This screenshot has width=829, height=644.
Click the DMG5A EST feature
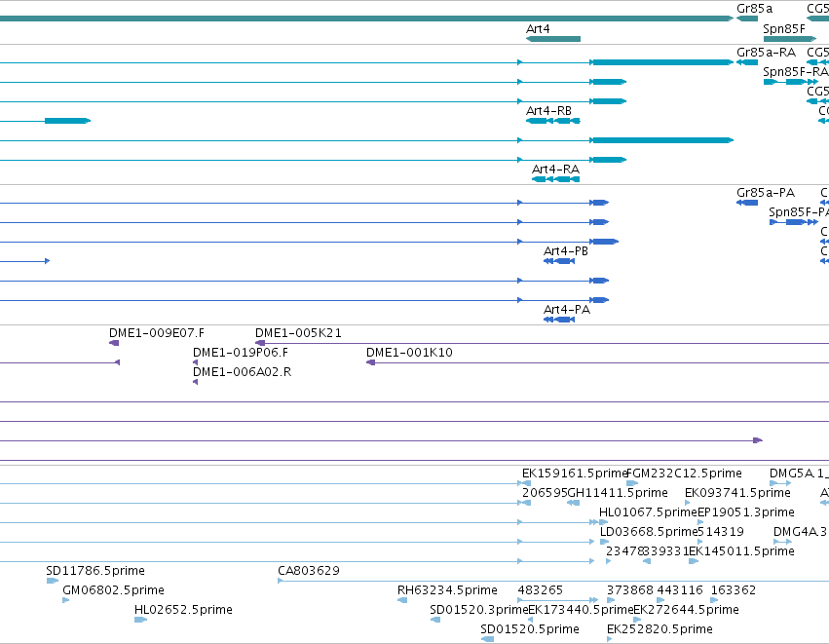[780, 483]
